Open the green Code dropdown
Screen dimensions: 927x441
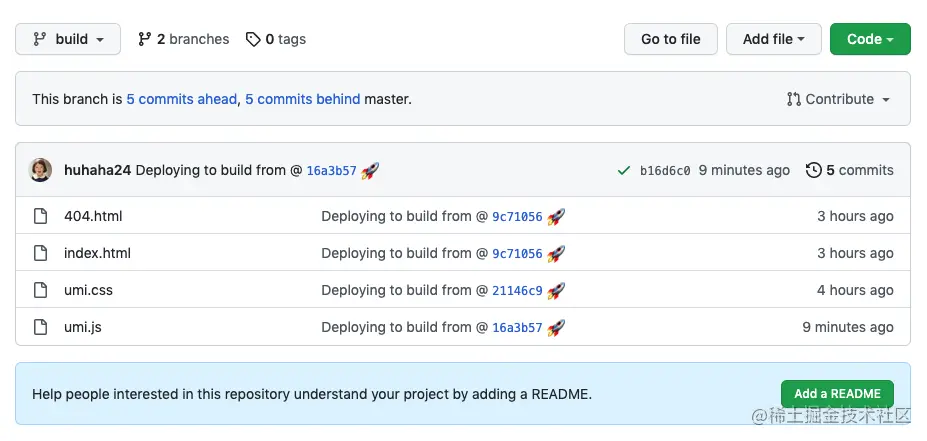(x=869, y=39)
